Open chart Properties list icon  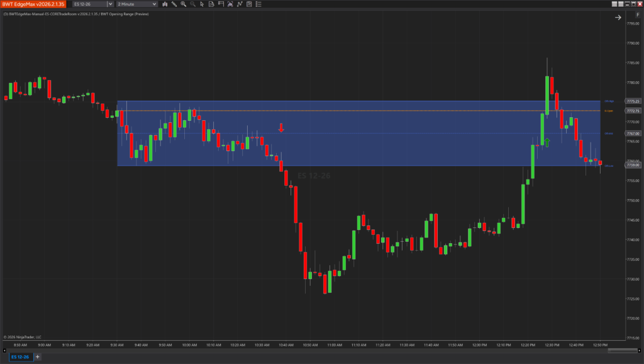click(258, 4)
